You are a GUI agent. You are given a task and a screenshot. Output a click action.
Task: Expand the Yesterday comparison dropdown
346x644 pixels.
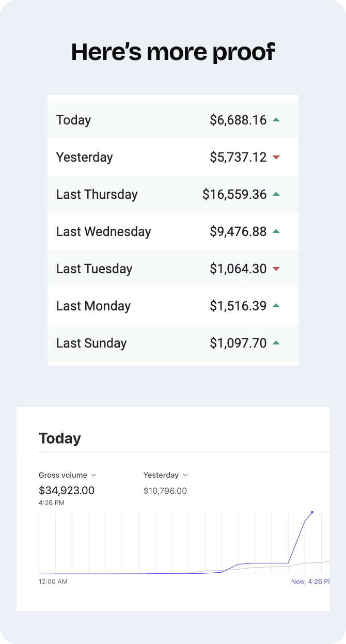(x=165, y=475)
